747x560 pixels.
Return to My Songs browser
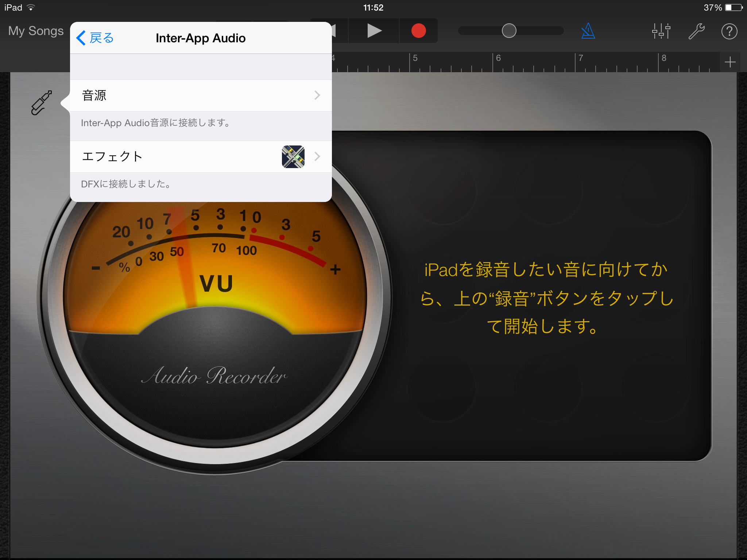tap(36, 31)
